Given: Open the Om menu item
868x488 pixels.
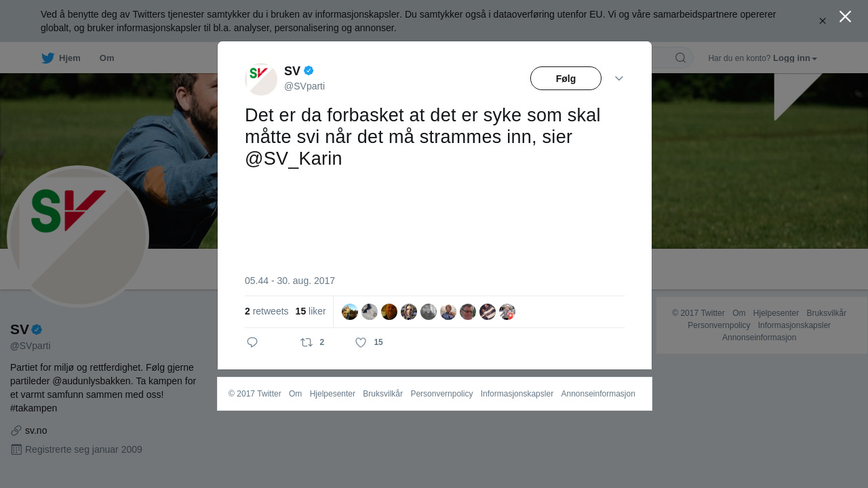Looking at the screenshot, I should (x=107, y=58).
